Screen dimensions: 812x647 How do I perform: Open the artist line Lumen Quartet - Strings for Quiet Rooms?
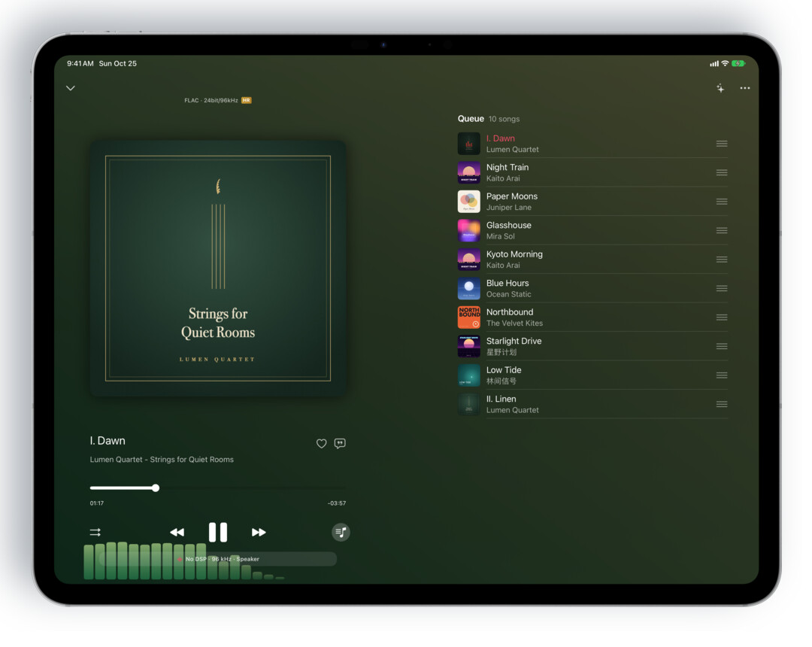click(x=162, y=460)
